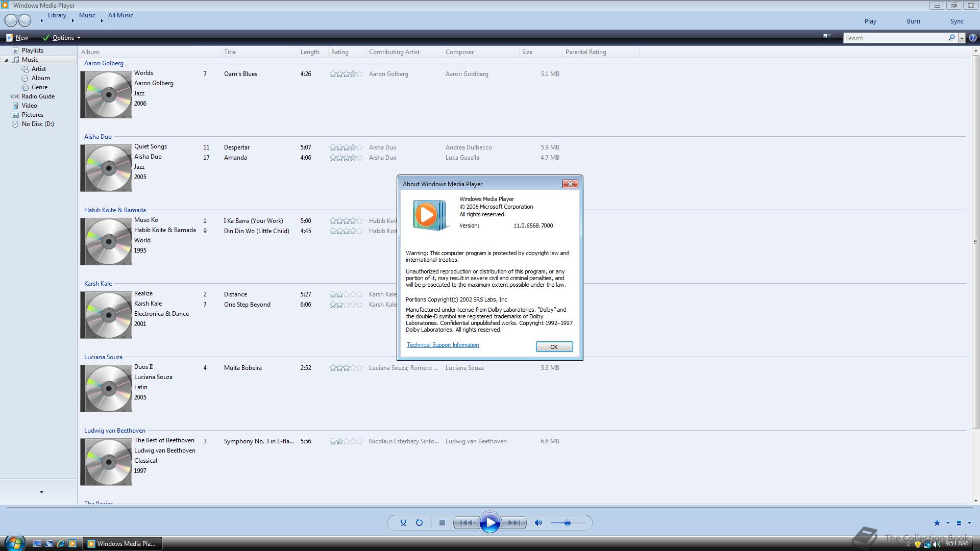
Task: Select Genre under Music
Action: tap(39, 87)
